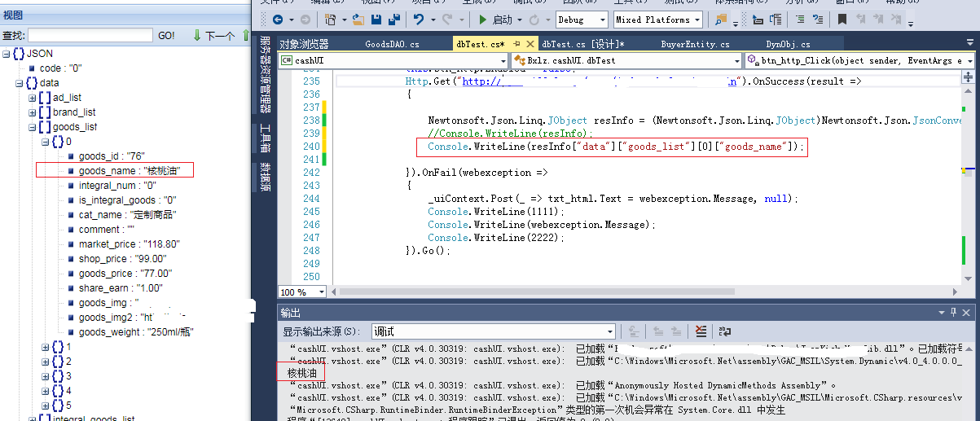The height and width of the screenshot is (421, 980).
Task: Comment out selected lines icon
Action: click(799, 20)
